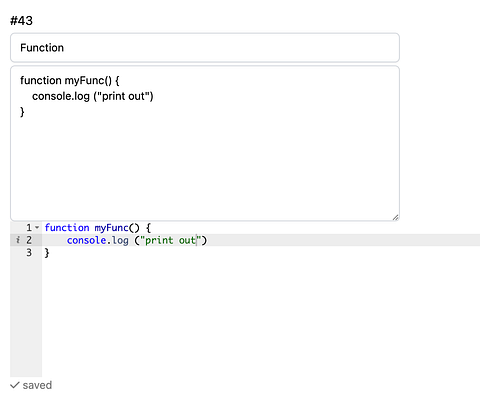Click console.log line in the upper textarea
Image resolution: width=480 pixels, height=399 pixels.
[x=92, y=96]
